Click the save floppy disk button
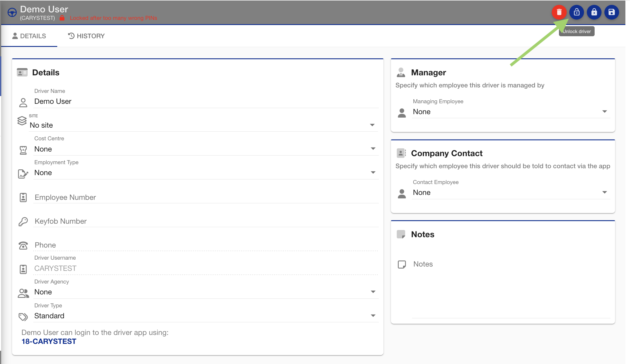 tap(612, 12)
